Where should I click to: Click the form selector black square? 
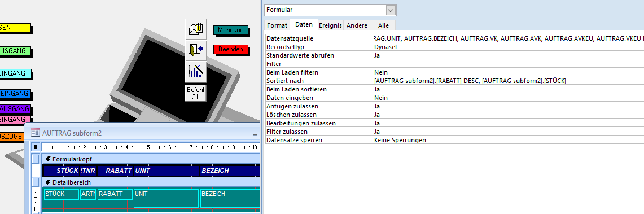pos(36,147)
